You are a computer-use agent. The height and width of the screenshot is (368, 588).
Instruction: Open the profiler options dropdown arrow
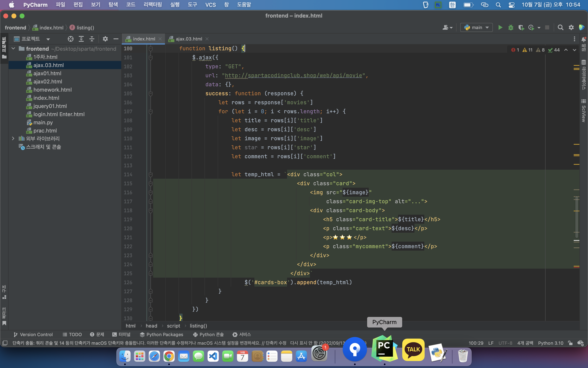[x=539, y=28]
